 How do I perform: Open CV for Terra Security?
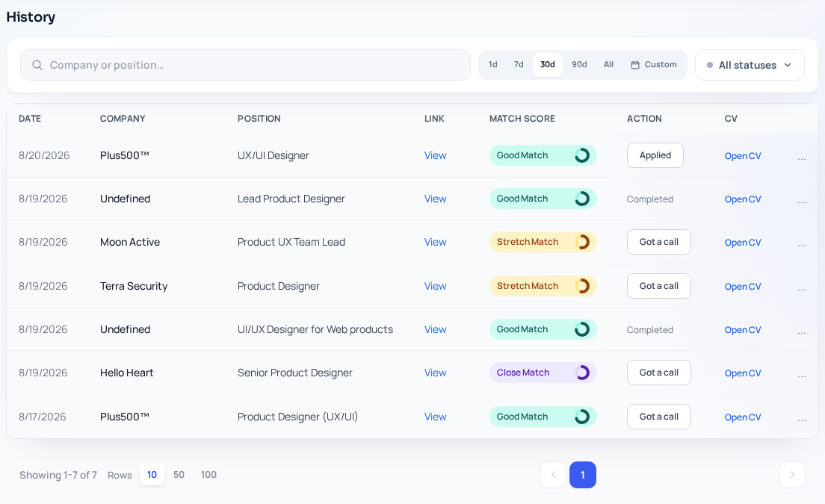(x=742, y=287)
